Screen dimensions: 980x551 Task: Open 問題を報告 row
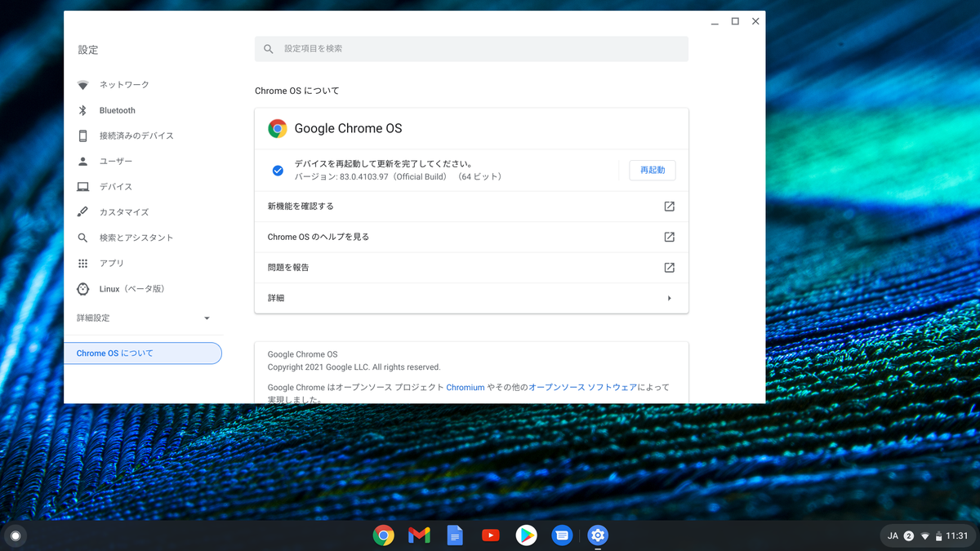[471, 268]
